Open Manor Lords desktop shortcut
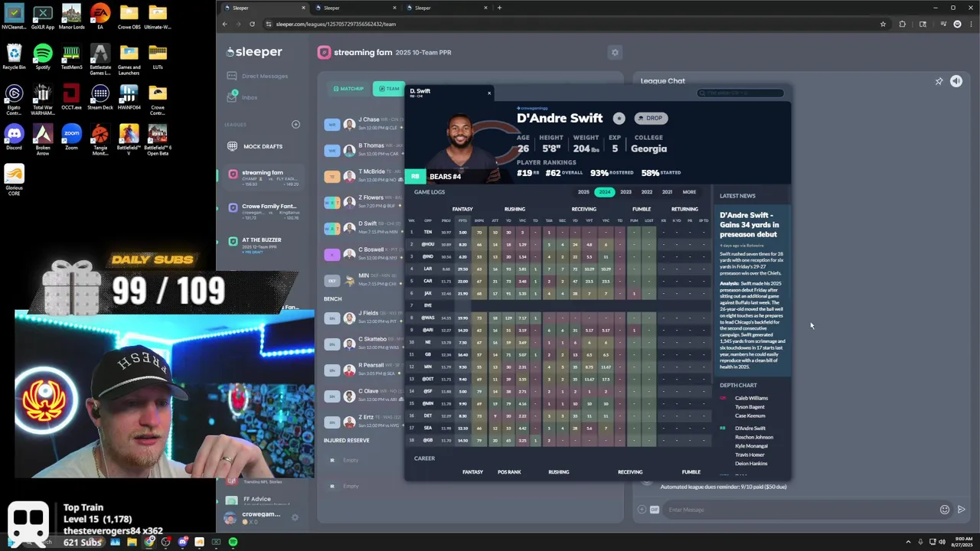 click(71, 17)
